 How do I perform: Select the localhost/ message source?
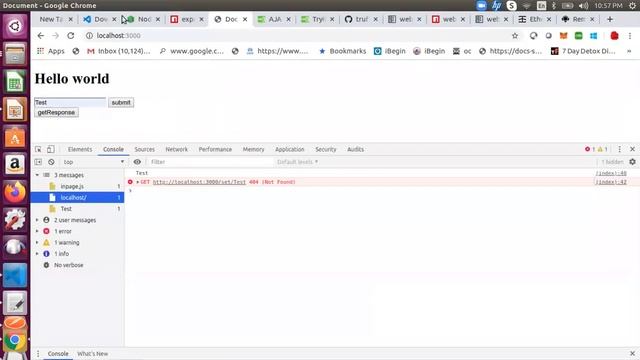78,198
